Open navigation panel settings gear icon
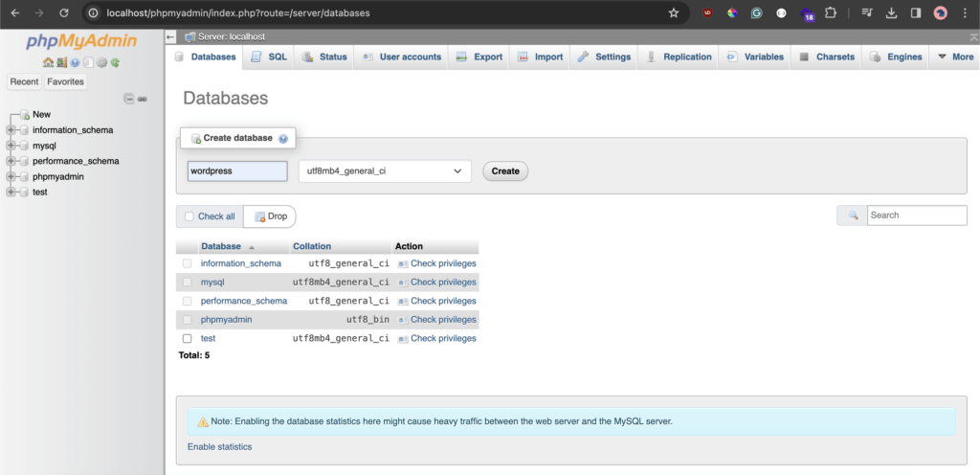 click(101, 62)
